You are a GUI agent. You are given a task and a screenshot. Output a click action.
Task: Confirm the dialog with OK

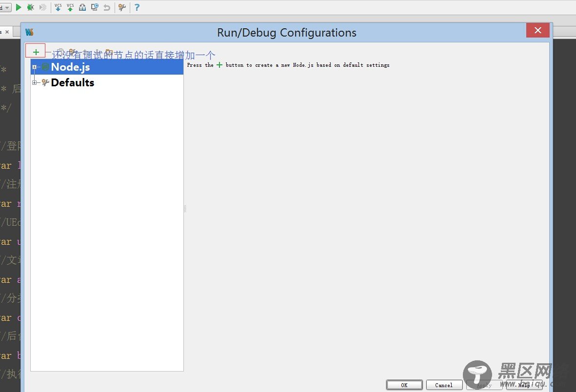pos(404,385)
